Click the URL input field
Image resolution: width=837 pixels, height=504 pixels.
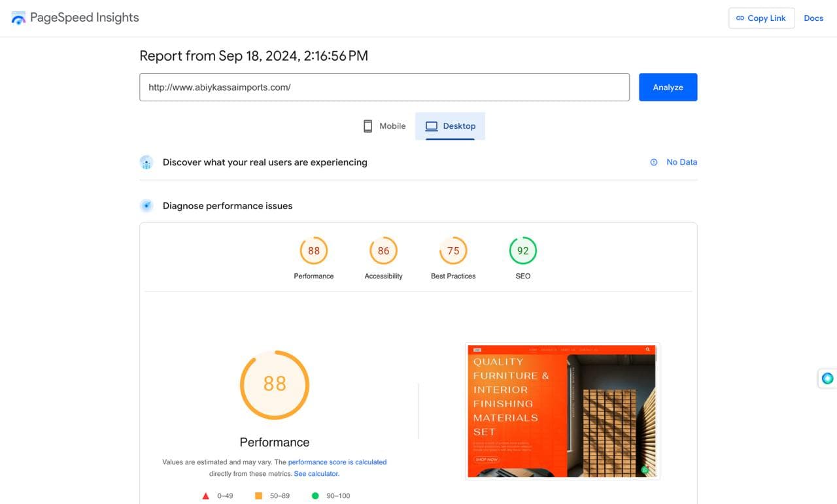click(x=384, y=87)
